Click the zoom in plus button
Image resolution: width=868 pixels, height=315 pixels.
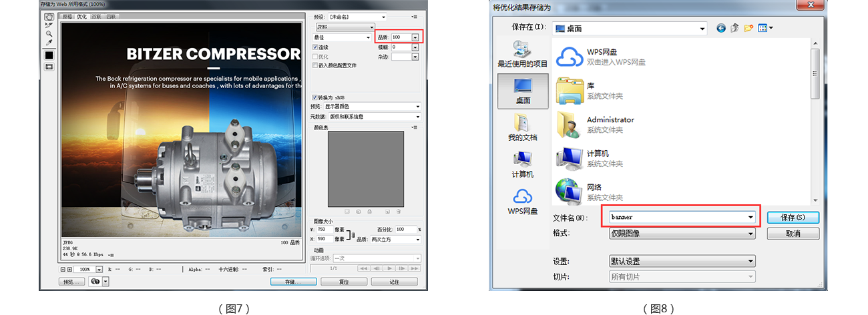coord(70,270)
